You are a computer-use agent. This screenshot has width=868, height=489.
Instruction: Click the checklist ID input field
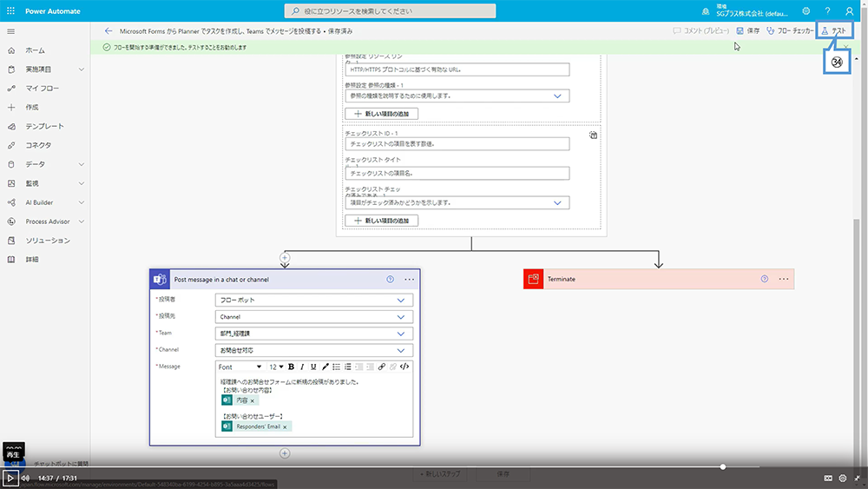coord(457,144)
